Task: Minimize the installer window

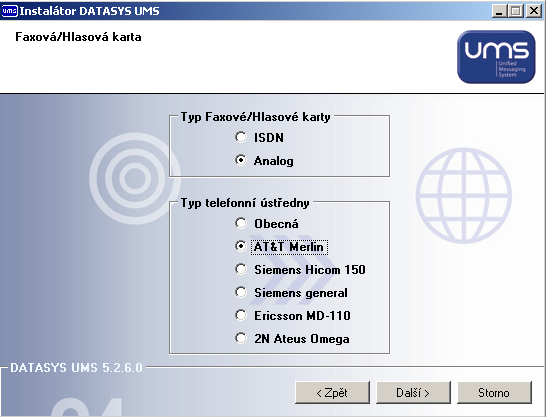Action: [500, 11]
